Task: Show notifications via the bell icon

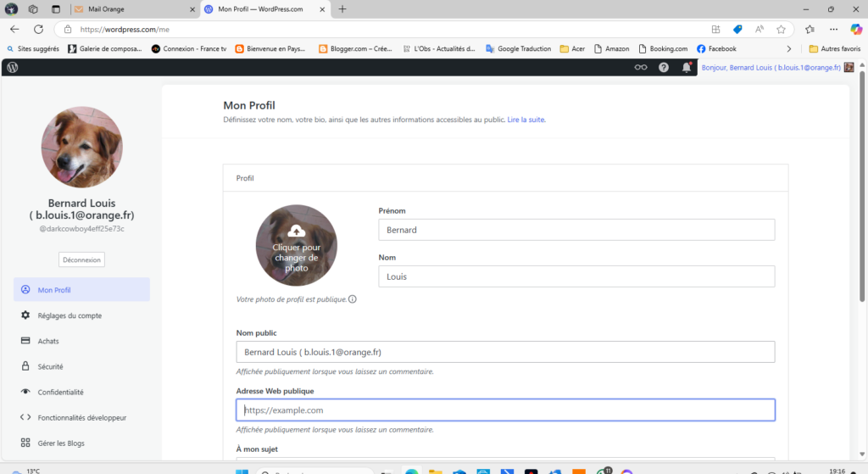Action: [x=687, y=68]
